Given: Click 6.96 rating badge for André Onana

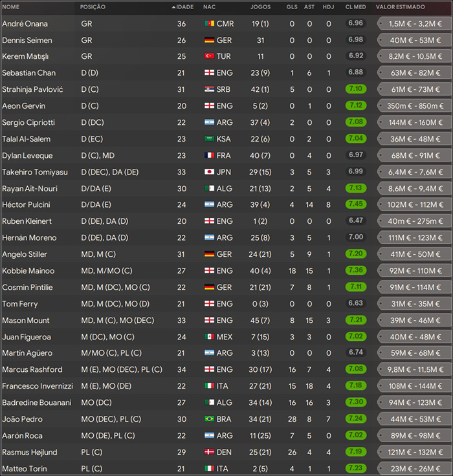Looking at the screenshot, I should pyautogui.click(x=356, y=23).
